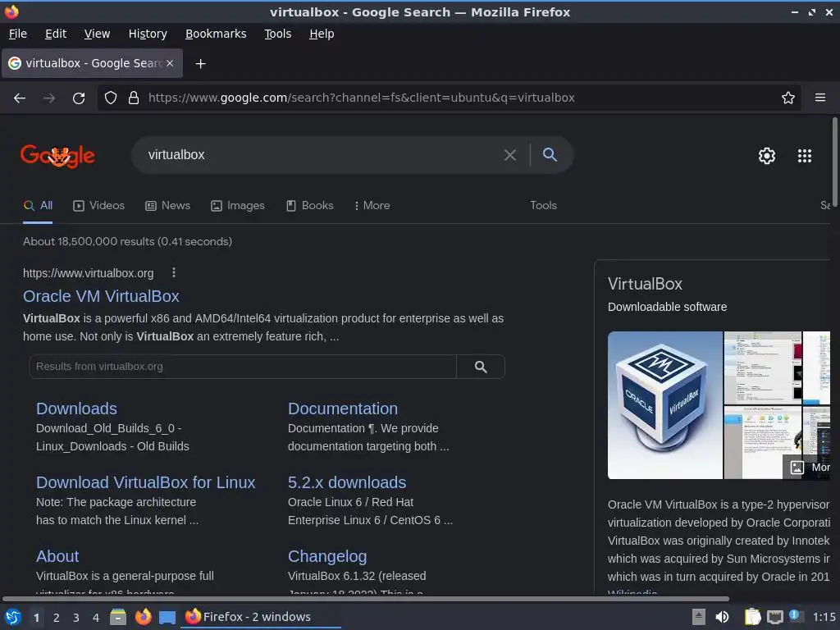Open the Firefox hamburger application menu
Viewport: 840px width, 630px height.
[x=819, y=98]
